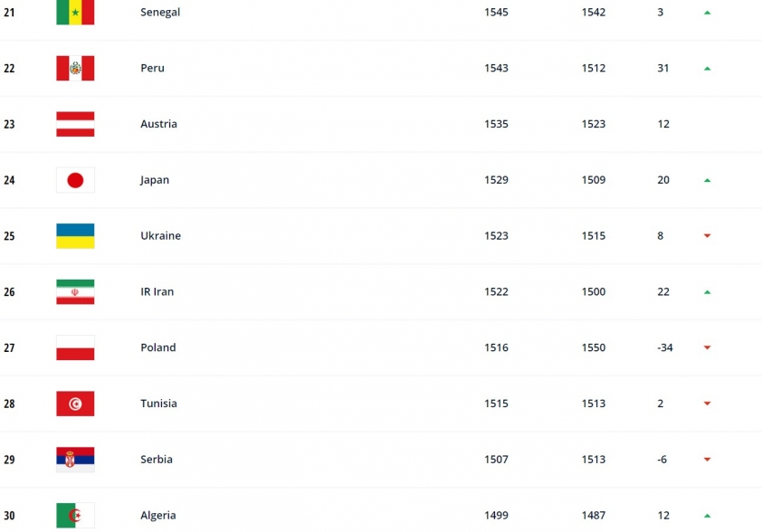762x532 pixels.
Task: Click Poland's red down arrow indicator
Action: [707, 347]
